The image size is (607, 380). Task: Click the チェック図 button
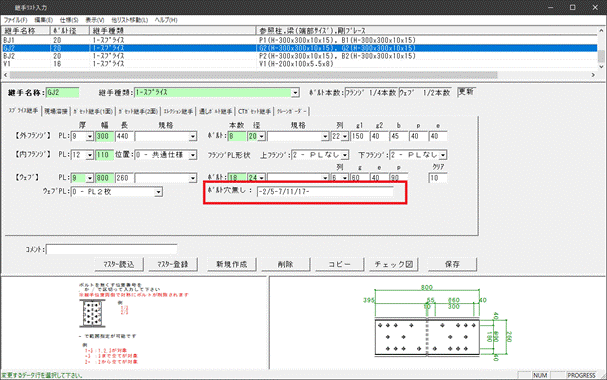[394, 264]
